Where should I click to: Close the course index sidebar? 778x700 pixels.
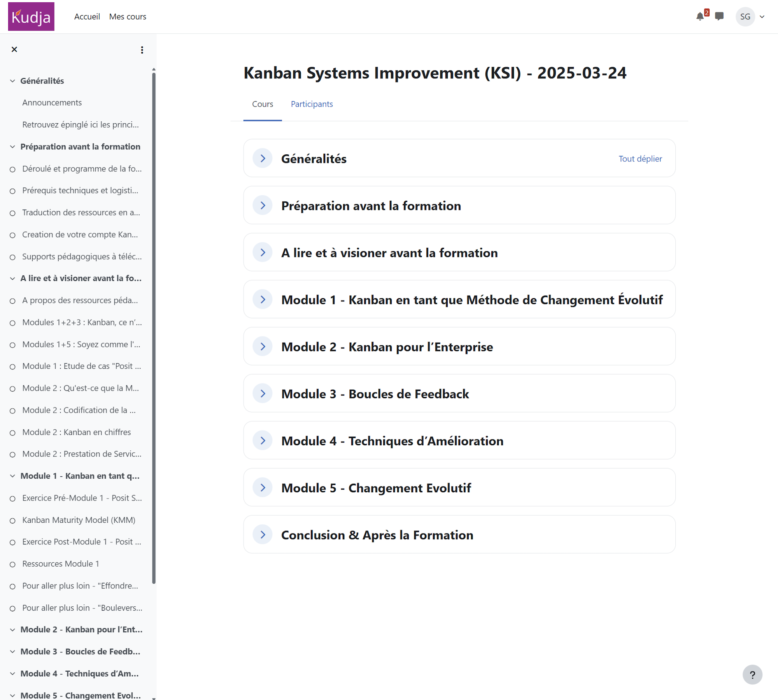click(x=14, y=49)
